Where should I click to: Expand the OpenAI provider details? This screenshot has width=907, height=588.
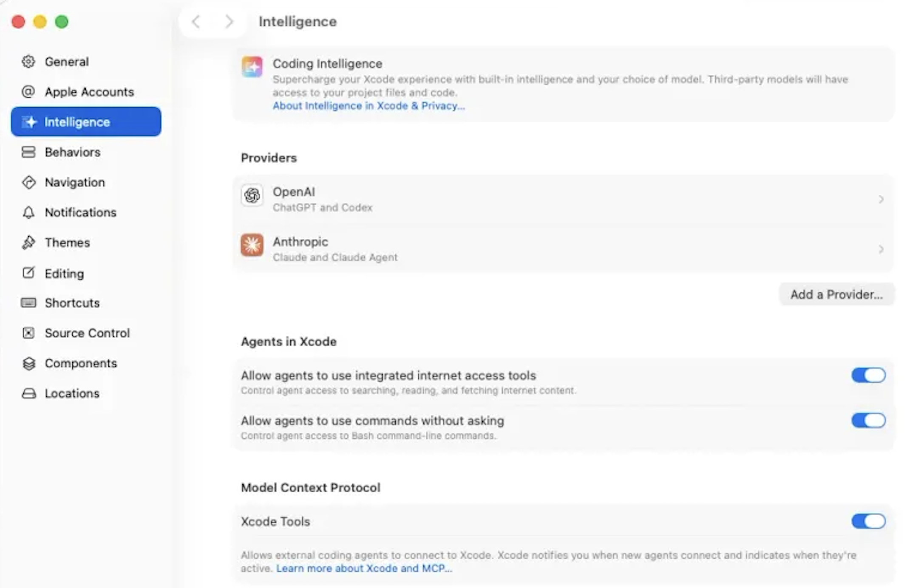tap(881, 199)
